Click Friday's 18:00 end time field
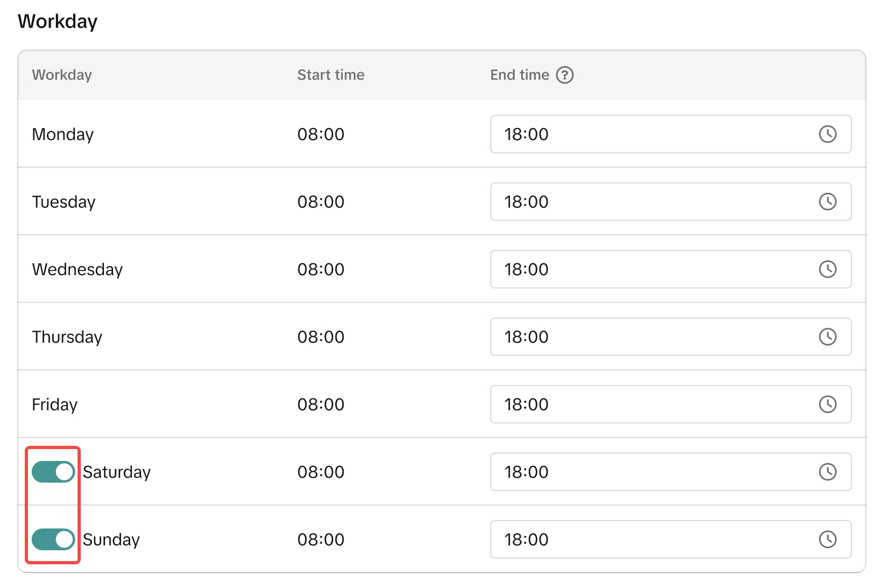The image size is (882, 588). (x=646, y=404)
